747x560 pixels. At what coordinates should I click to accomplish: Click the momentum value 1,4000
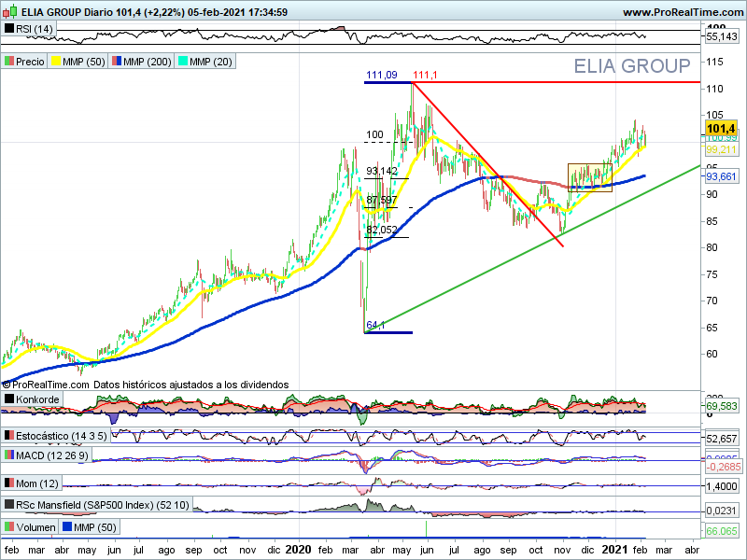(x=721, y=486)
